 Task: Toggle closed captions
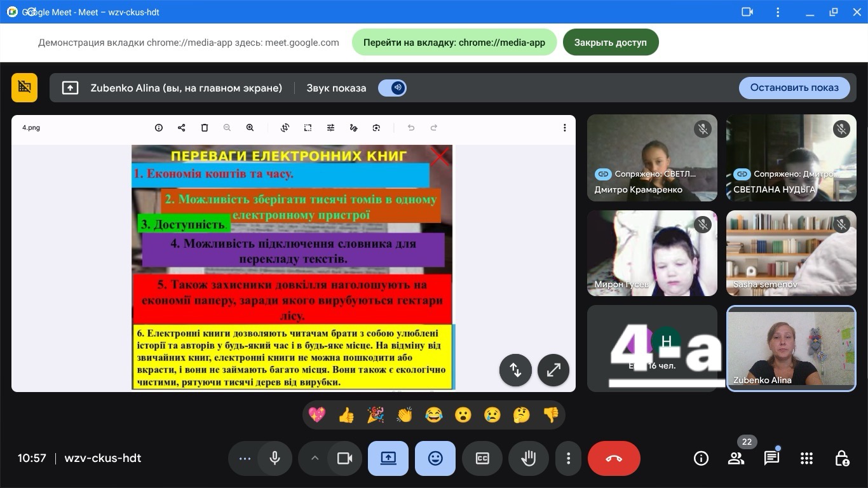point(482,458)
